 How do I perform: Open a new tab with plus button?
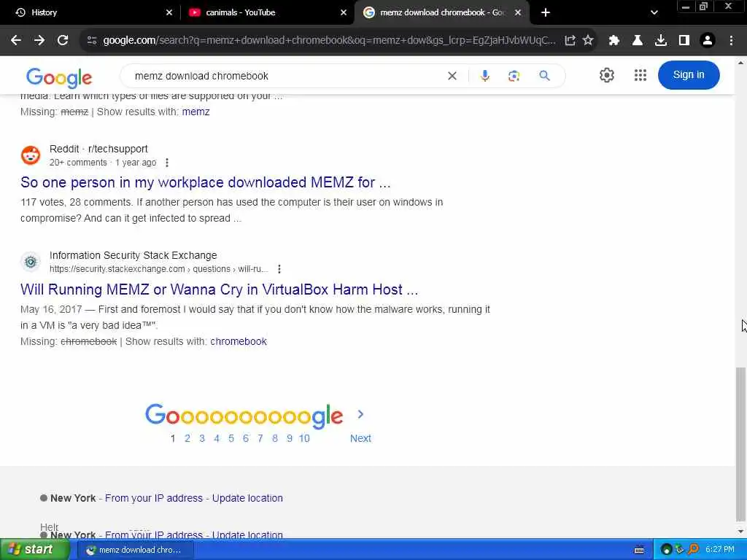[546, 12]
